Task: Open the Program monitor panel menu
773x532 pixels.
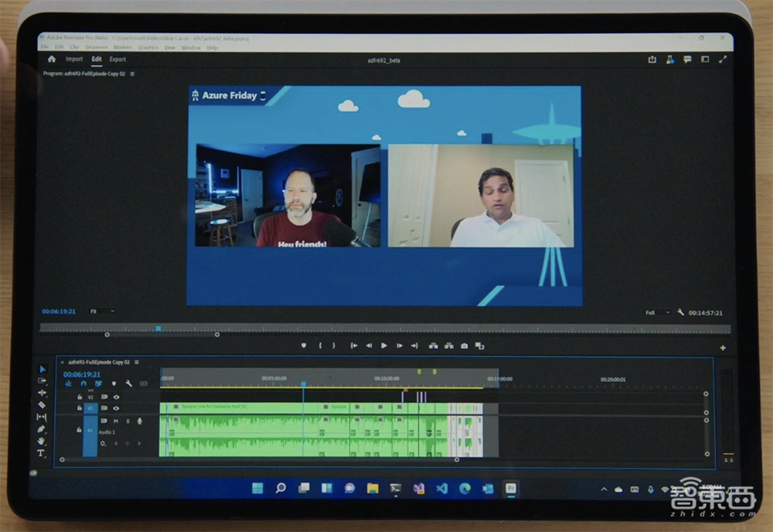Action: coord(133,73)
